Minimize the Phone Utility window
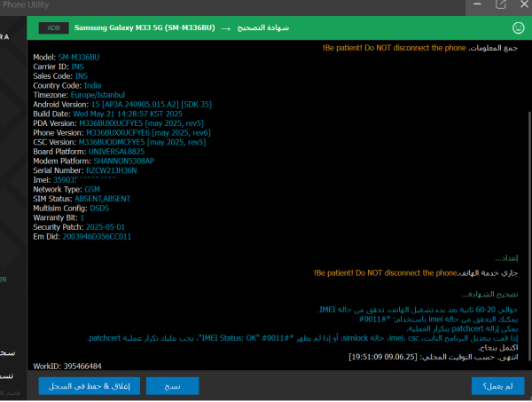 click(477, 4)
